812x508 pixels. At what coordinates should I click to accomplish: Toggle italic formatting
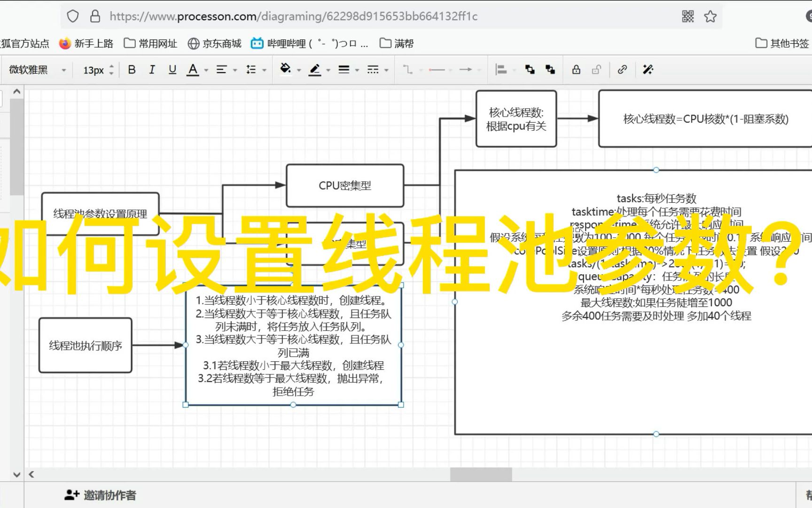pos(152,70)
